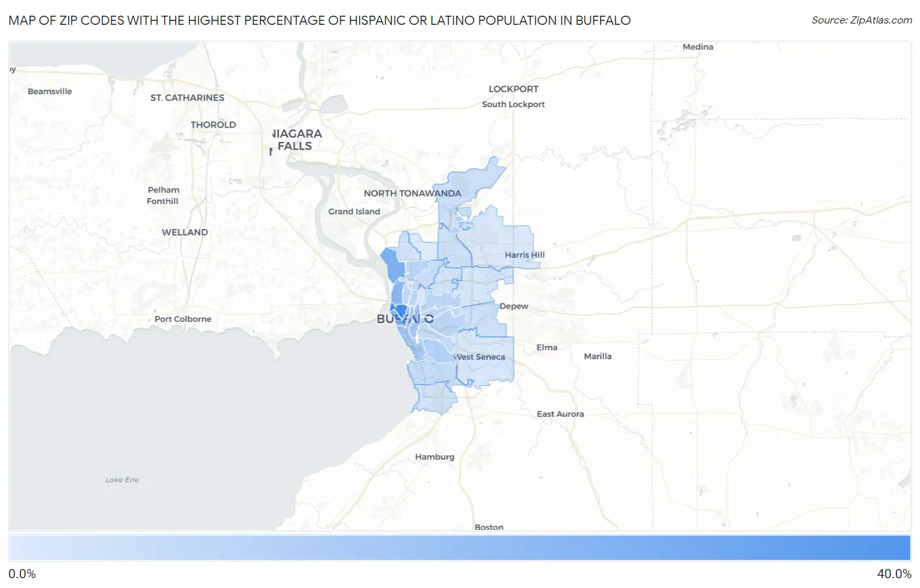Click the BUFFALO city label

(405, 319)
